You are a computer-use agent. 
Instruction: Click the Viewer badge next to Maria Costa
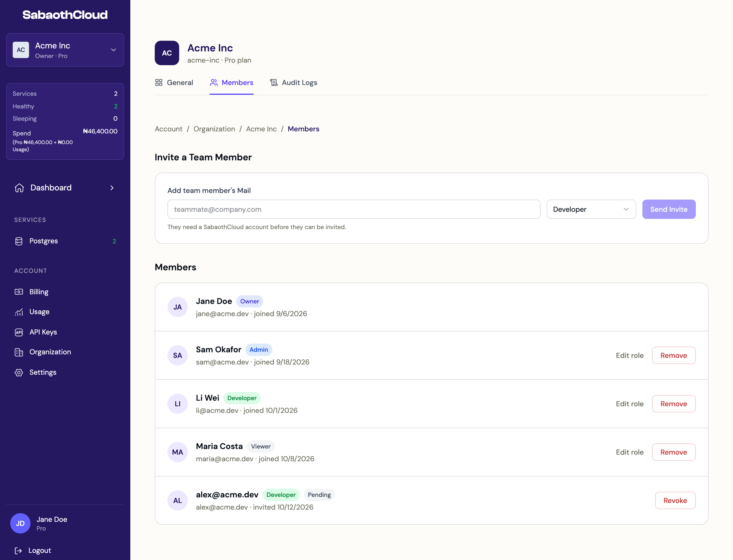(x=261, y=446)
